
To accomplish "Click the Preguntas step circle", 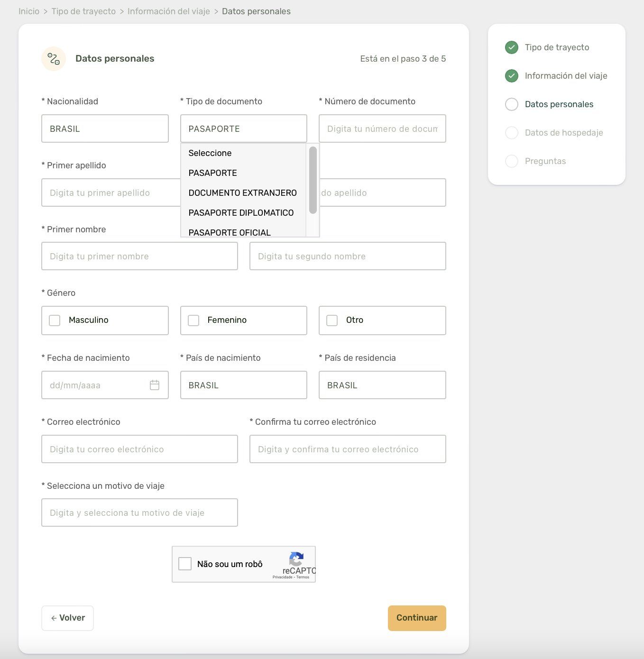I will point(512,161).
